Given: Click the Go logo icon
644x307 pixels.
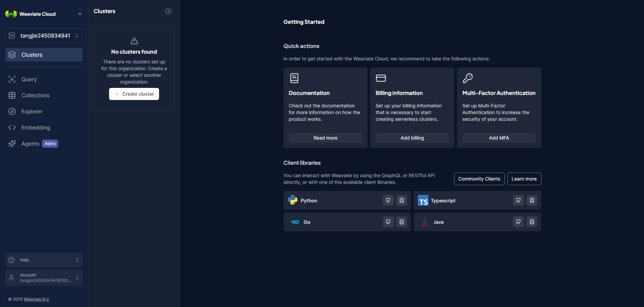Looking at the screenshot, I should 294,222.
